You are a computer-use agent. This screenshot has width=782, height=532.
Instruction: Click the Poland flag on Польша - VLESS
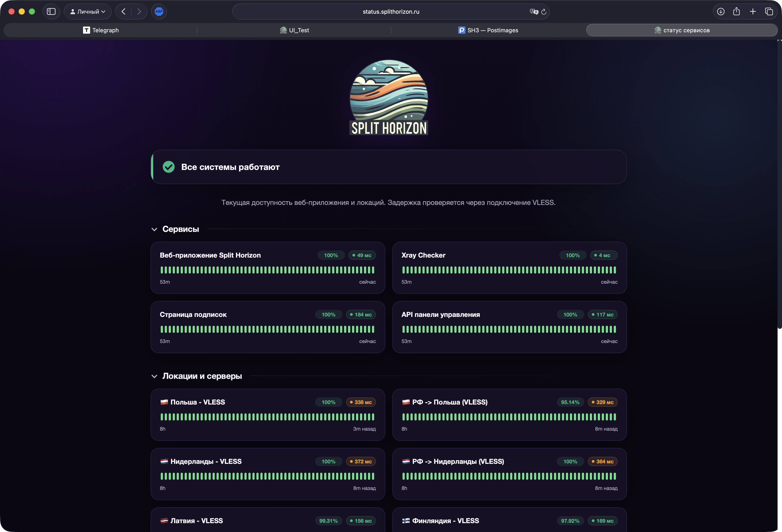(164, 402)
